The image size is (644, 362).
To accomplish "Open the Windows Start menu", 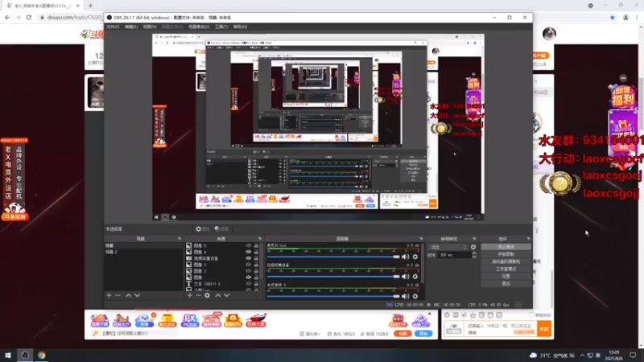I will pyautogui.click(x=8, y=355).
